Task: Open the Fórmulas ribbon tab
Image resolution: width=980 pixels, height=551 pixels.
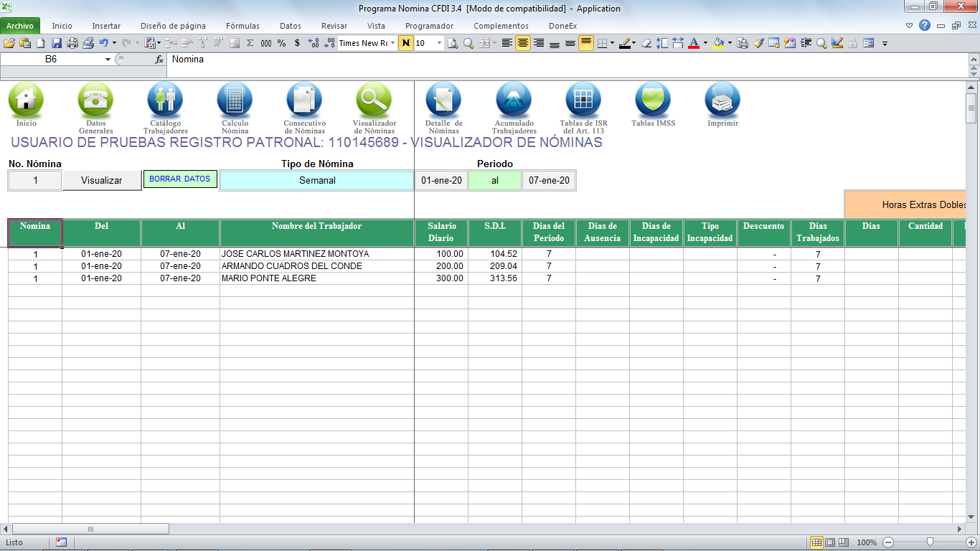Action: tap(242, 26)
